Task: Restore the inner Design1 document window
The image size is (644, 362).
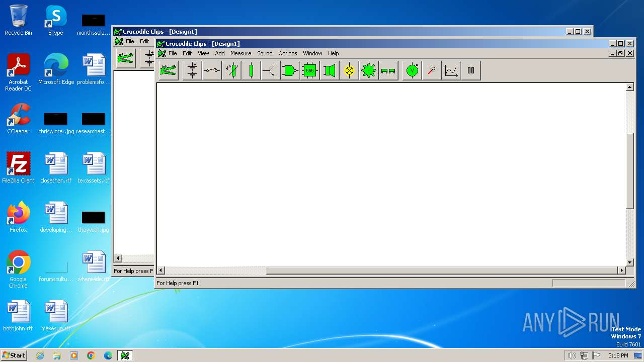Action: coord(620,53)
